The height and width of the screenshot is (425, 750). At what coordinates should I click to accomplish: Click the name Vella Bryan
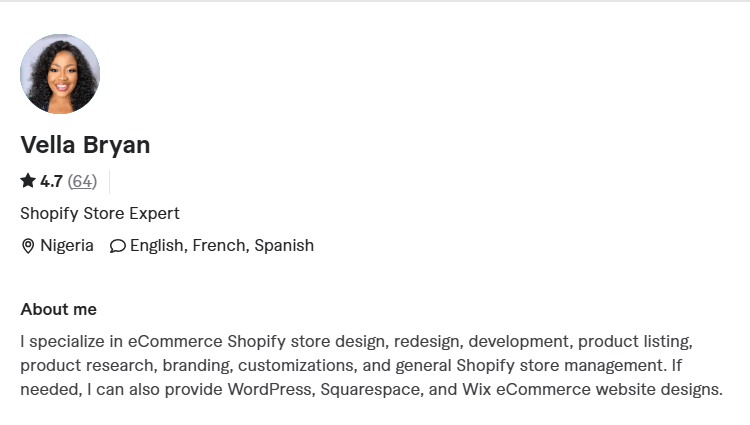pos(85,145)
